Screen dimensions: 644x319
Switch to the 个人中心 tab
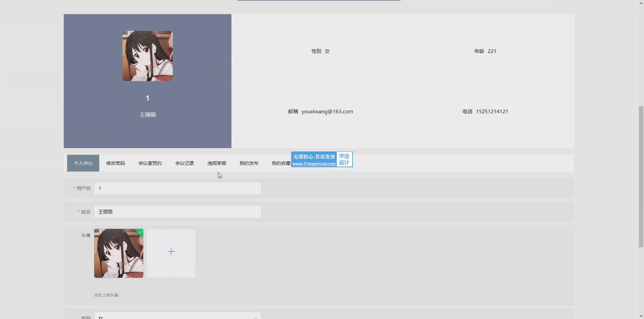83,163
